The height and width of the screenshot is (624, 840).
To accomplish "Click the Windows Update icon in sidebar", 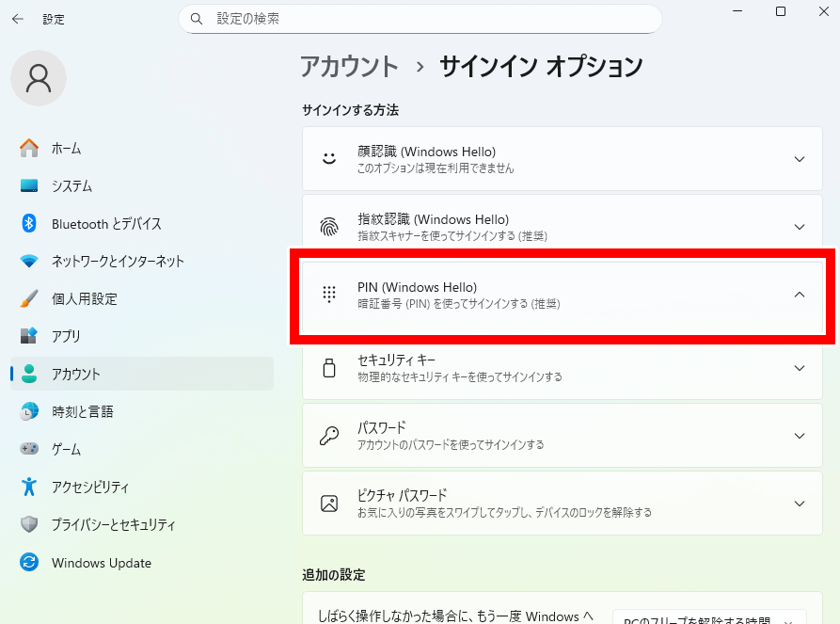I will (x=29, y=563).
